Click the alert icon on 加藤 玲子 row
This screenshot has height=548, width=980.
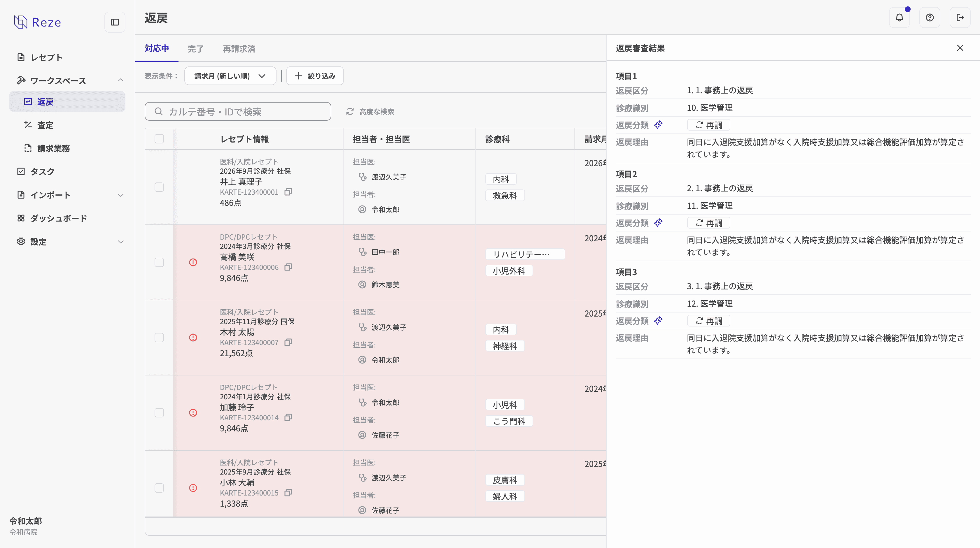click(x=193, y=413)
